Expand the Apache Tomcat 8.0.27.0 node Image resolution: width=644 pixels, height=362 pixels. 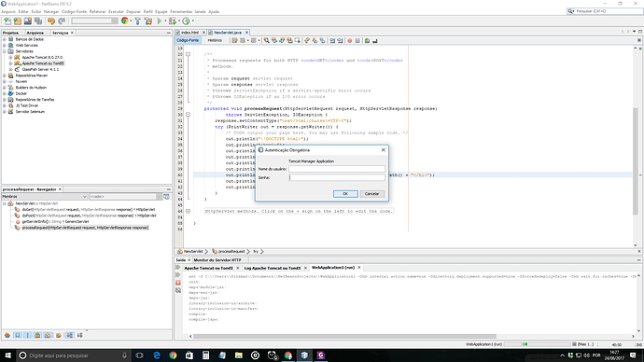[x=10, y=58]
